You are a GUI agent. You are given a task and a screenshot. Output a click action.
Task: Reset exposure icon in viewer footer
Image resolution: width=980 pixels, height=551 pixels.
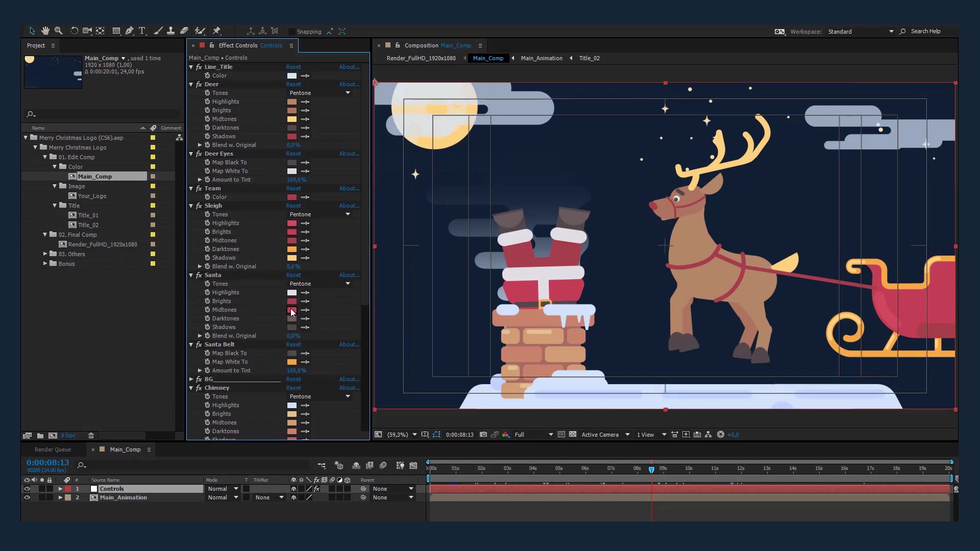[721, 435]
